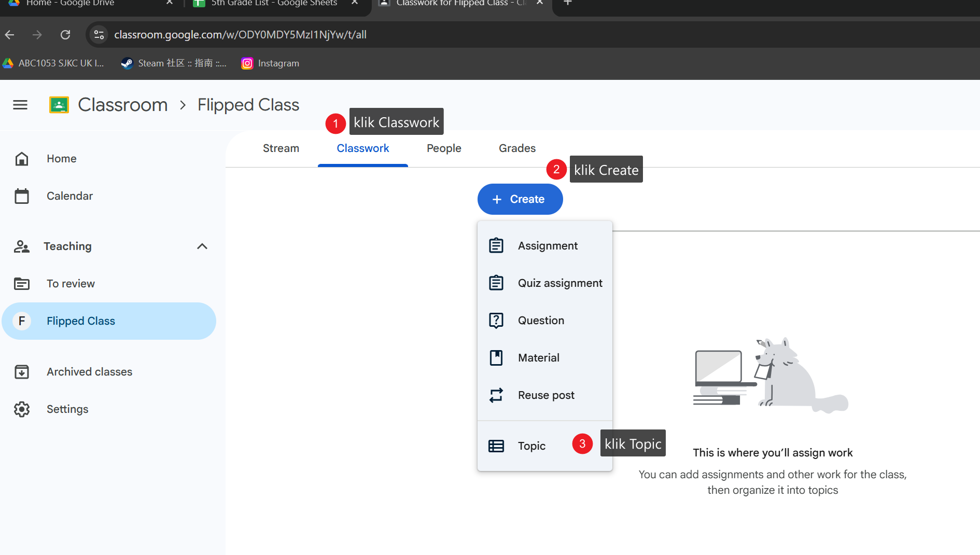Viewport: 980px width, 555px height.
Task: Click the blue Create button
Action: [520, 199]
